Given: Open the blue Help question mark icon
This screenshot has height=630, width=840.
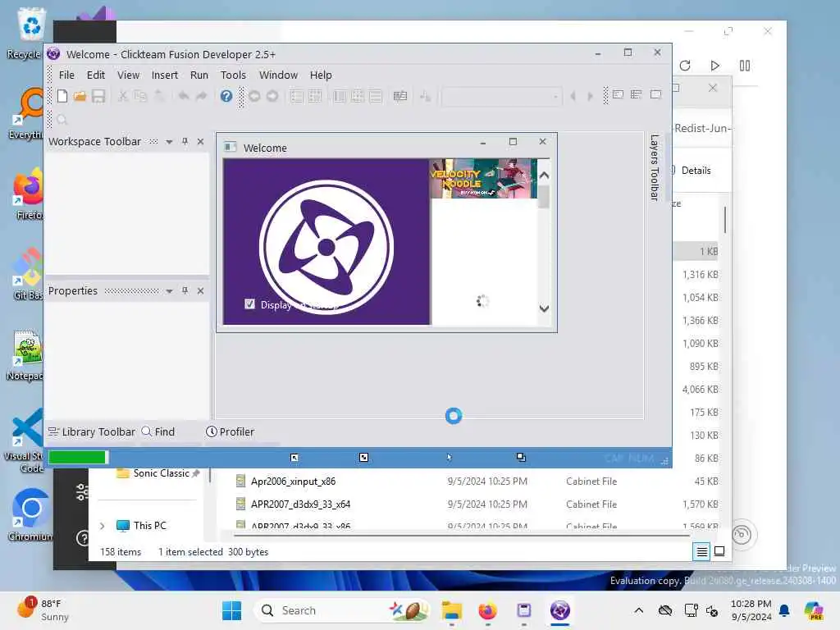Looking at the screenshot, I should [226, 96].
